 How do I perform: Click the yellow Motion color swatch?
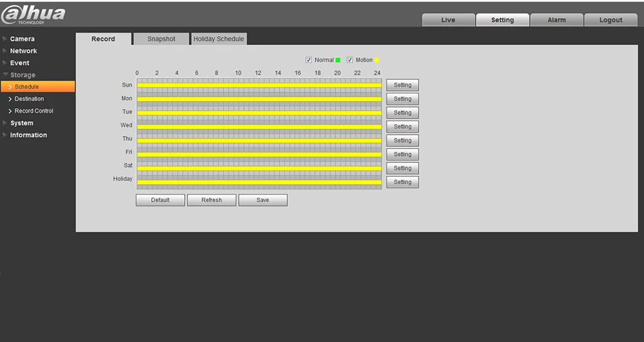[x=377, y=60]
